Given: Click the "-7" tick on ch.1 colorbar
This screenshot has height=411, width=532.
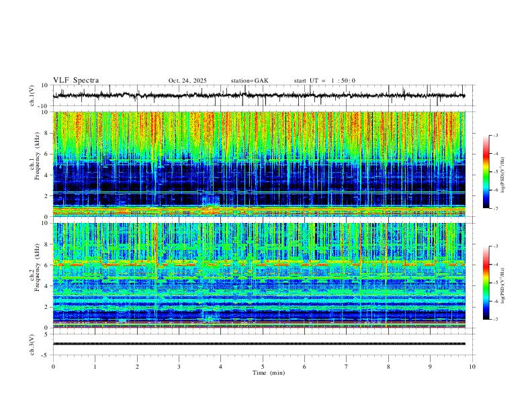Looking at the screenshot, I should [495, 209].
